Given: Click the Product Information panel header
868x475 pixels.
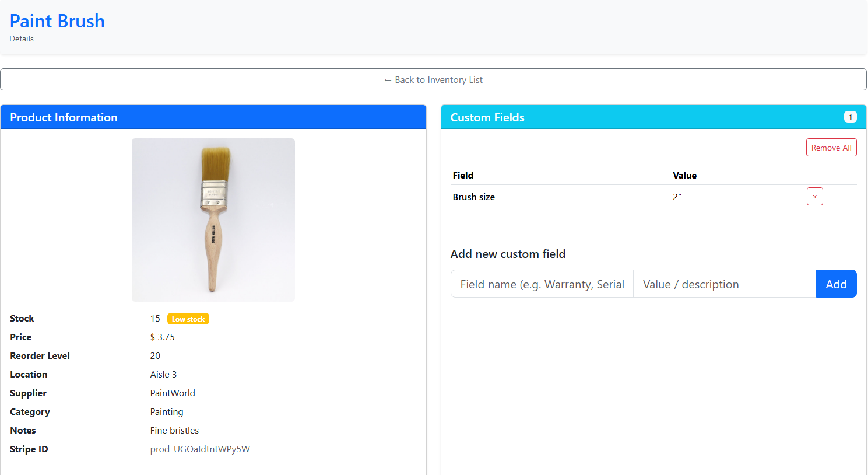Looking at the screenshot, I should pyautogui.click(x=64, y=117).
